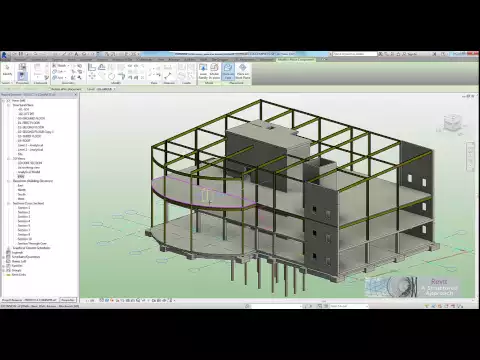Select the Trim/Extend to Corner tool

121,77
